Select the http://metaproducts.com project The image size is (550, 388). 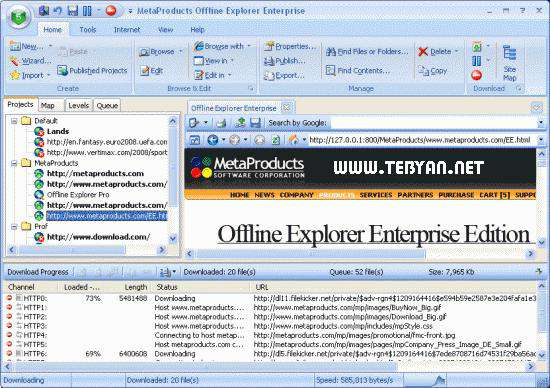95,174
